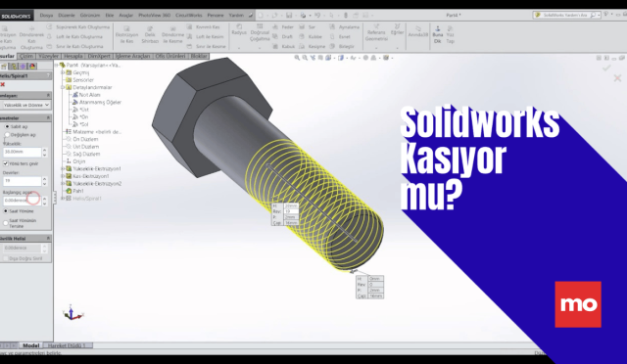Screen dimensions: 627x364
Task: Collapse the Parametreler section
Action: pyautogui.click(x=48, y=117)
